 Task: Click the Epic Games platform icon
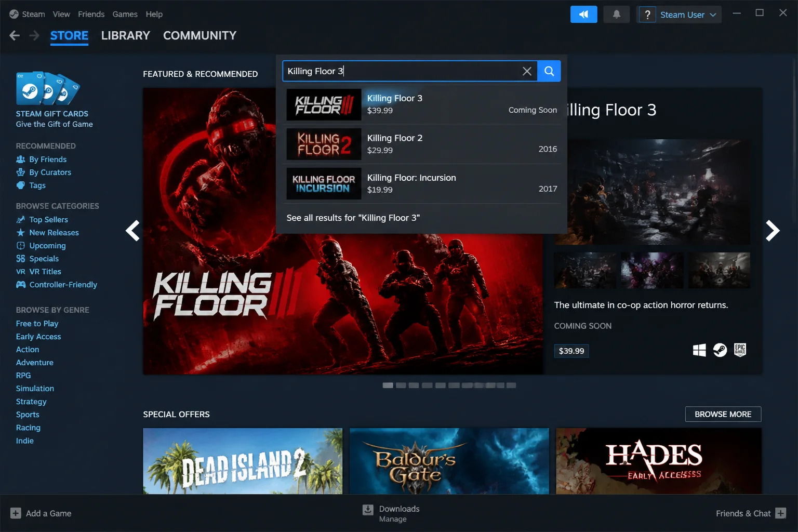740,350
